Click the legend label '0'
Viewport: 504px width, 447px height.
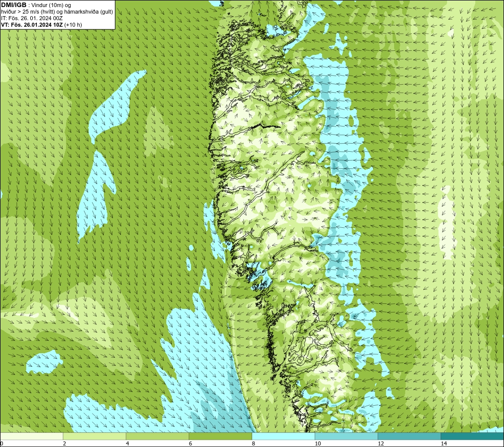coord(2,444)
